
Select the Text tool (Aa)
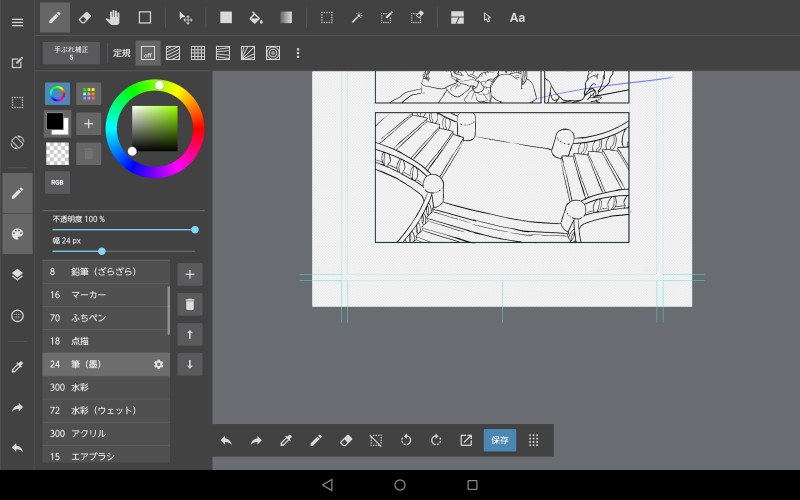pos(517,17)
